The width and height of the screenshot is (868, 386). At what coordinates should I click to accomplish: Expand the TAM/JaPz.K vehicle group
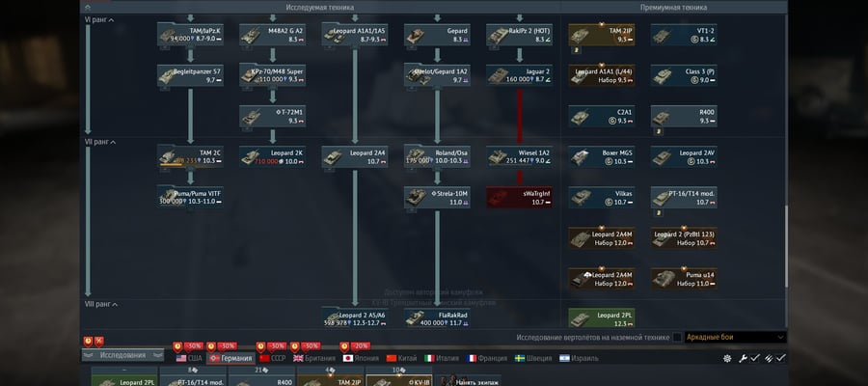(x=190, y=35)
